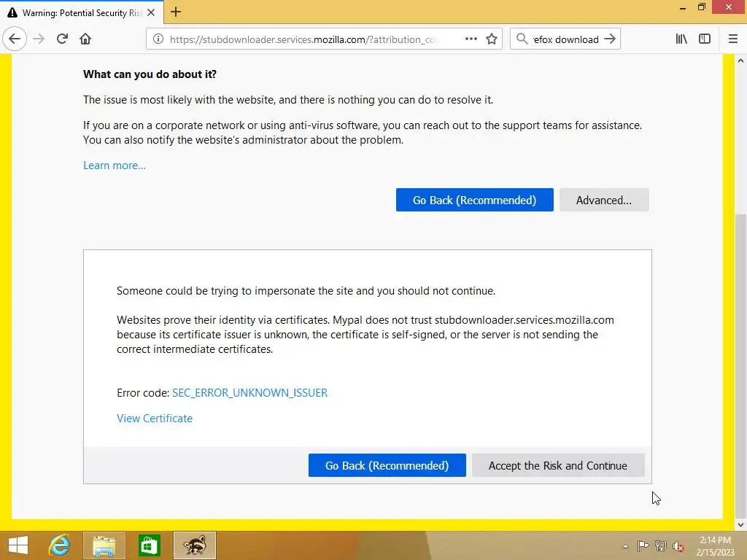Open Action Center flag icon
Viewport: 747px width, 560px height.
643,545
